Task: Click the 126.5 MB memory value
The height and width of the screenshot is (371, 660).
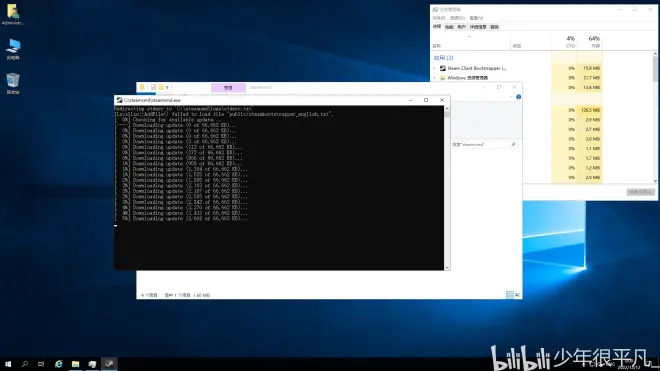Action: coord(590,110)
